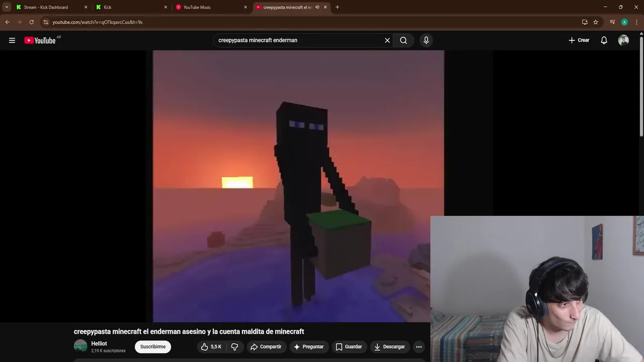
Task: Close the Stream - Kick Dashboard tab
Action: click(x=86, y=7)
